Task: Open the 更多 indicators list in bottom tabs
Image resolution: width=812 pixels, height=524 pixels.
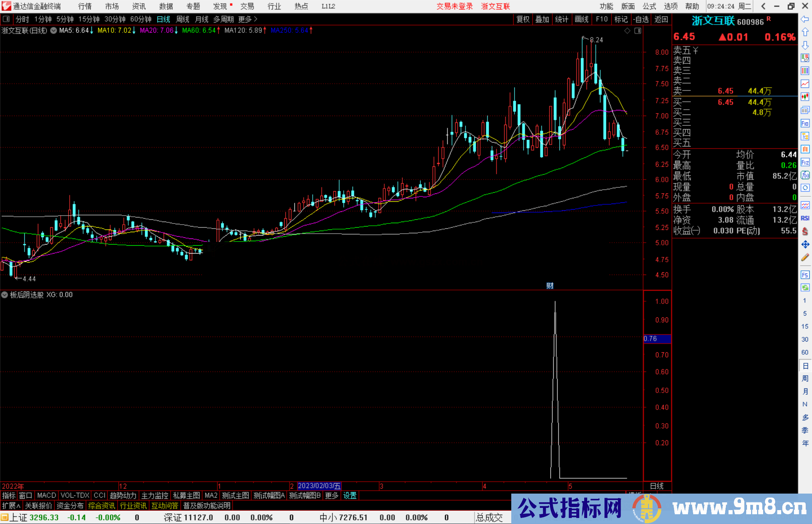Action: tap(331, 495)
